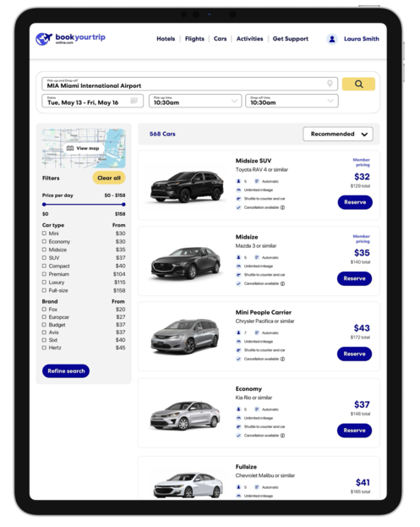Tick the Mini car type checkbox
The image size is (420, 527).
pos(44,233)
